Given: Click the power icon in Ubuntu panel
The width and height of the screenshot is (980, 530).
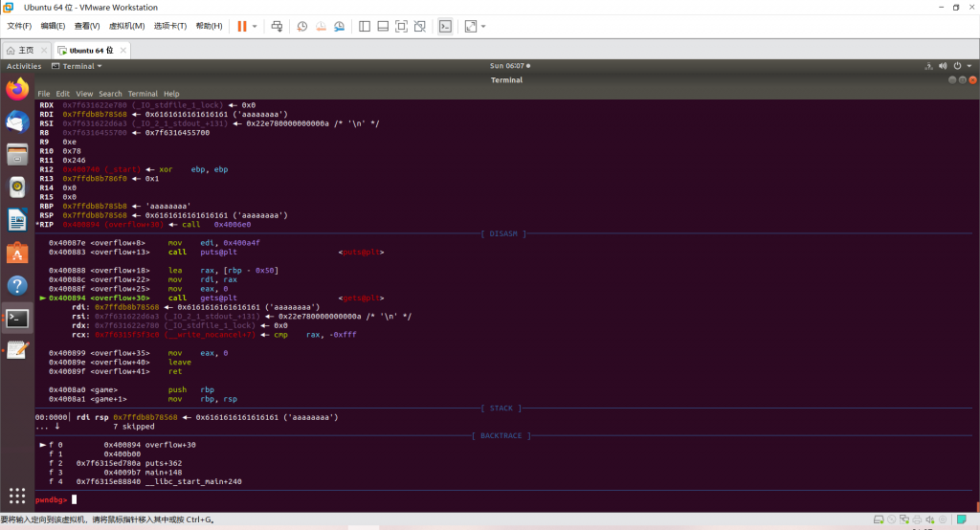Looking at the screenshot, I should click(x=957, y=66).
